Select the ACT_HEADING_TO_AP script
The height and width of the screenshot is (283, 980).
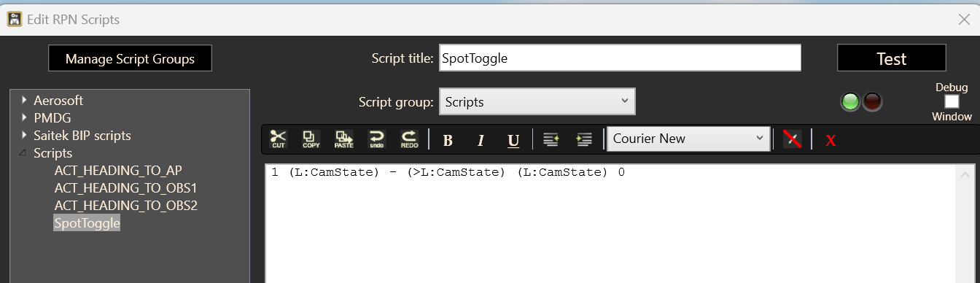click(118, 171)
